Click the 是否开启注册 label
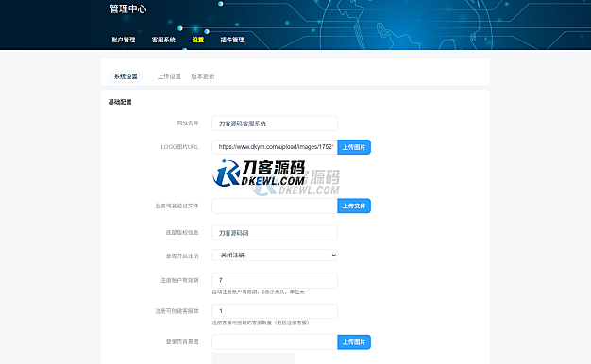 tap(182, 256)
